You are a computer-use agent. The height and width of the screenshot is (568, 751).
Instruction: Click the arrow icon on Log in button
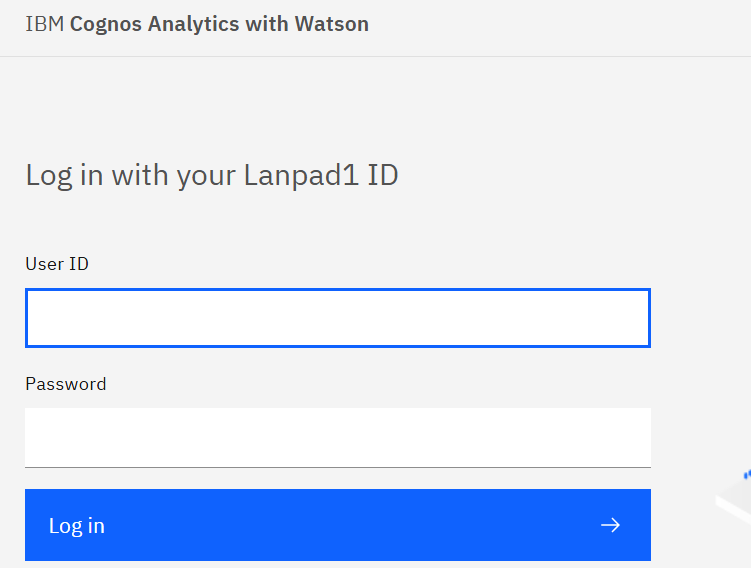point(610,525)
